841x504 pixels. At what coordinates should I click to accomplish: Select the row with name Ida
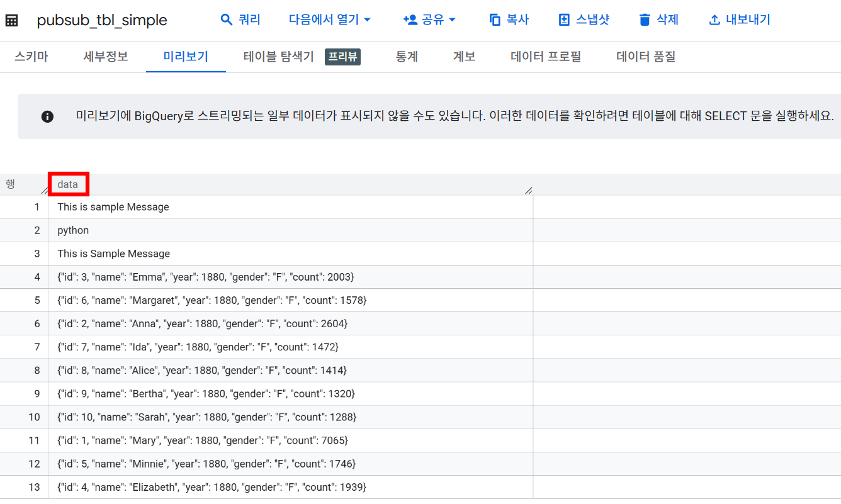(x=420, y=347)
